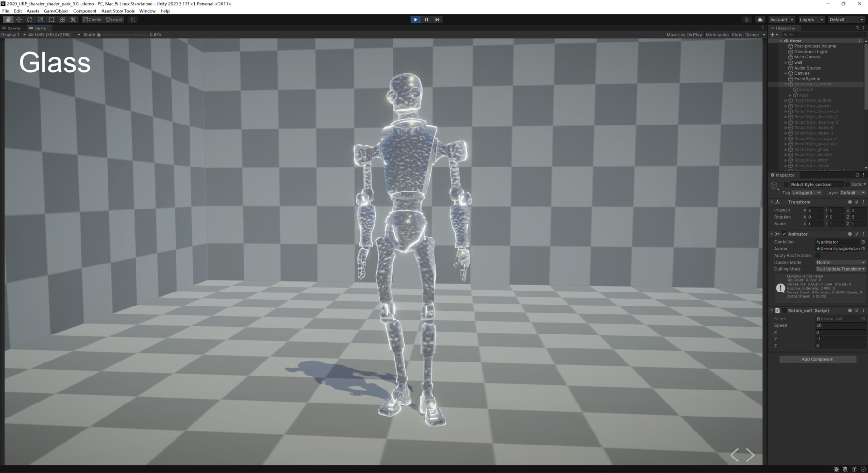Toggle Apply Root Motion checkbox

click(x=818, y=255)
